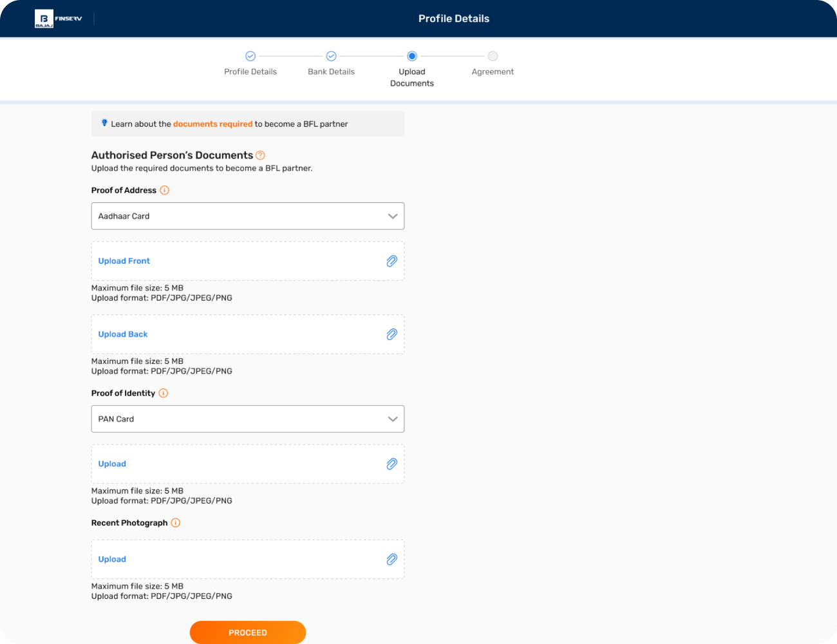Viewport: 837px width, 644px height.
Task: Click the PAN Card upload paperclip icon
Action: click(391, 464)
